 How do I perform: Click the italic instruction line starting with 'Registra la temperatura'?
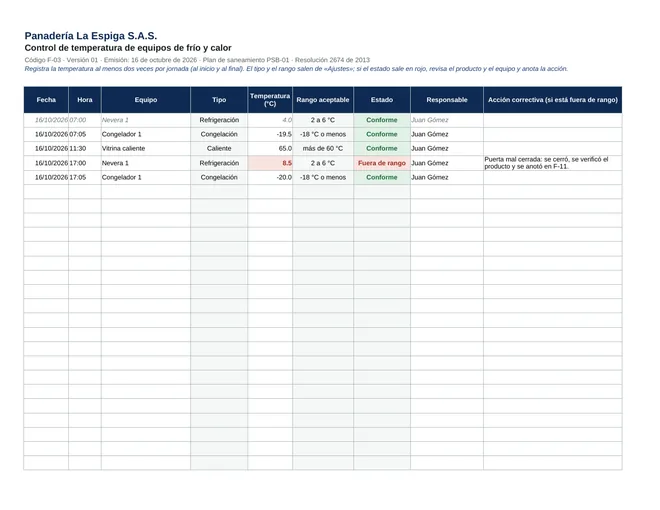coord(296,69)
